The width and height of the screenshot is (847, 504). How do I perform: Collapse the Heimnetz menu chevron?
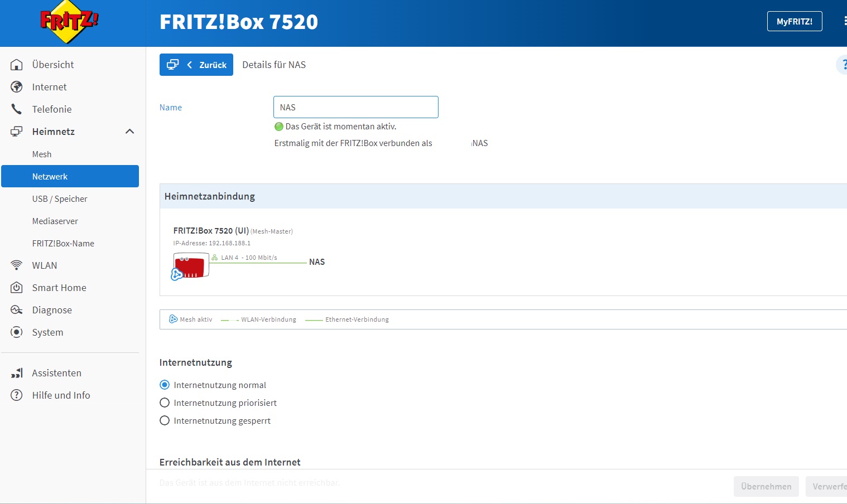coord(129,132)
